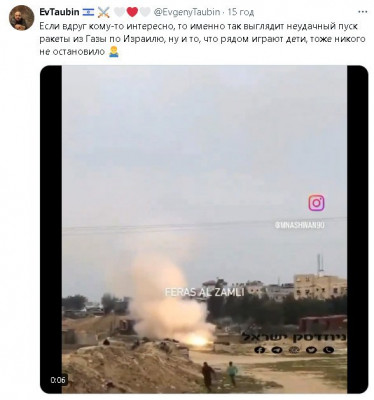Viewport: 374px width, 400px height.
Task: Click the faded Instagram icon in the bottom icon row
Action: (293, 350)
